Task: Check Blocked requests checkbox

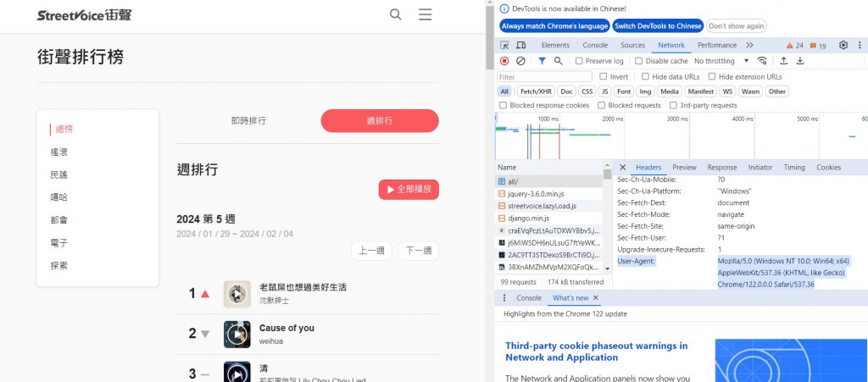Action: (601, 105)
